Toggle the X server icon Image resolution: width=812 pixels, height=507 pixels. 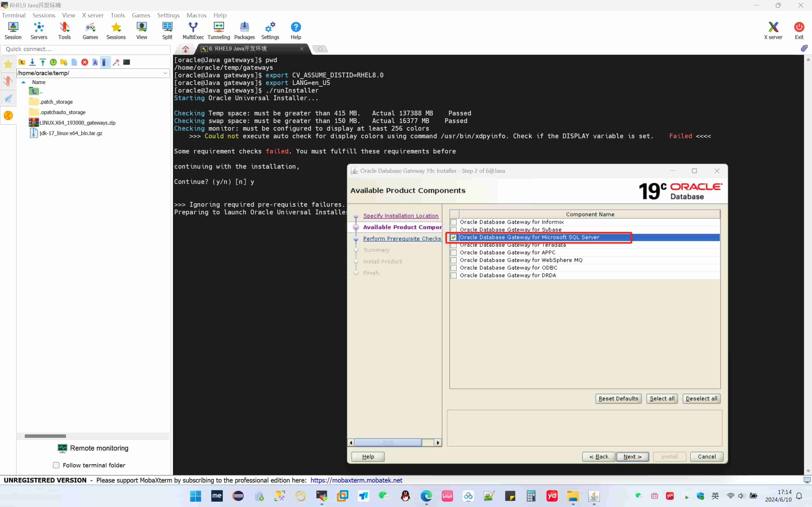coord(773,30)
